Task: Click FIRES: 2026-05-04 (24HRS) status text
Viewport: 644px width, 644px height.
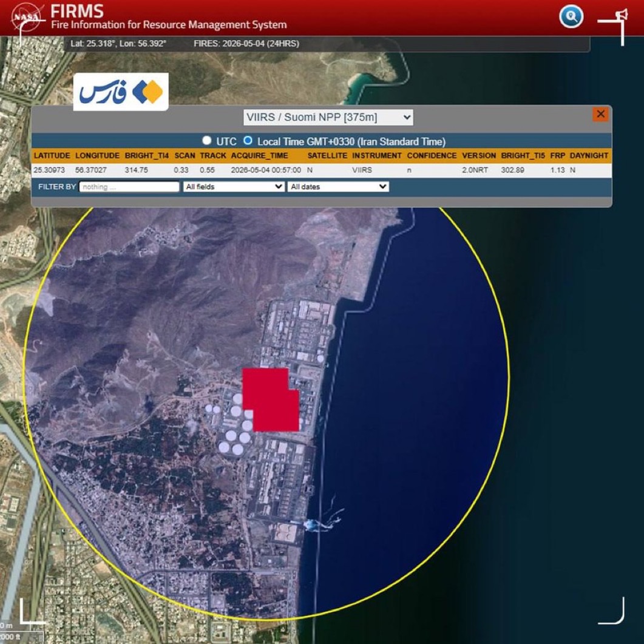Action: pos(246,44)
